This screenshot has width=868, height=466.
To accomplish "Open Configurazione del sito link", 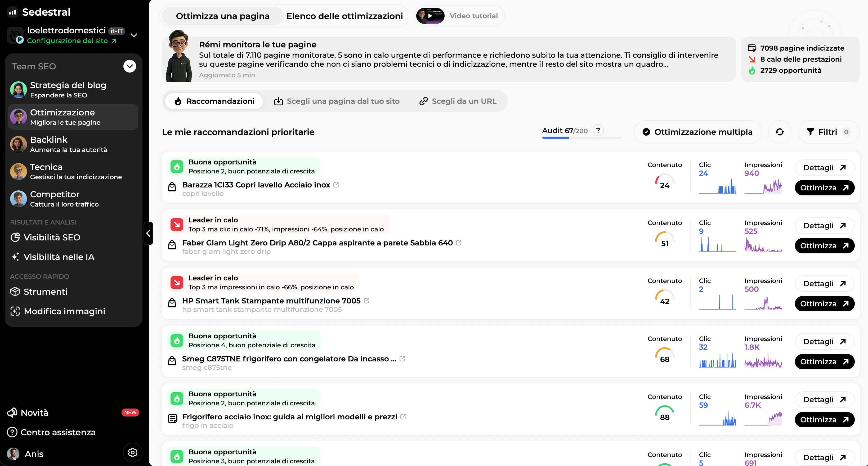I will pos(72,41).
